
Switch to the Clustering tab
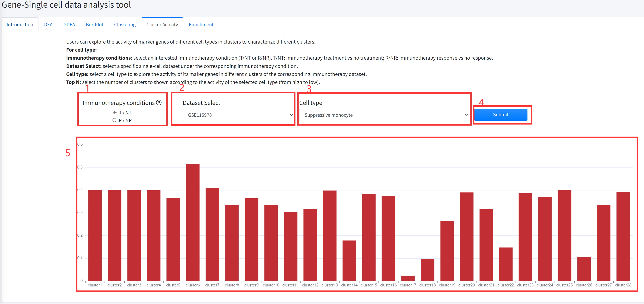(x=125, y=25)
